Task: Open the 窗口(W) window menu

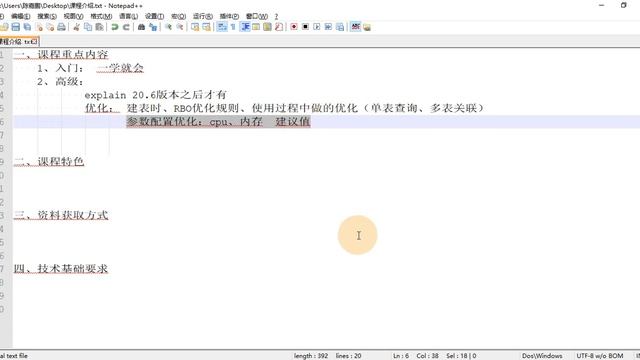Action: (257, 16)
